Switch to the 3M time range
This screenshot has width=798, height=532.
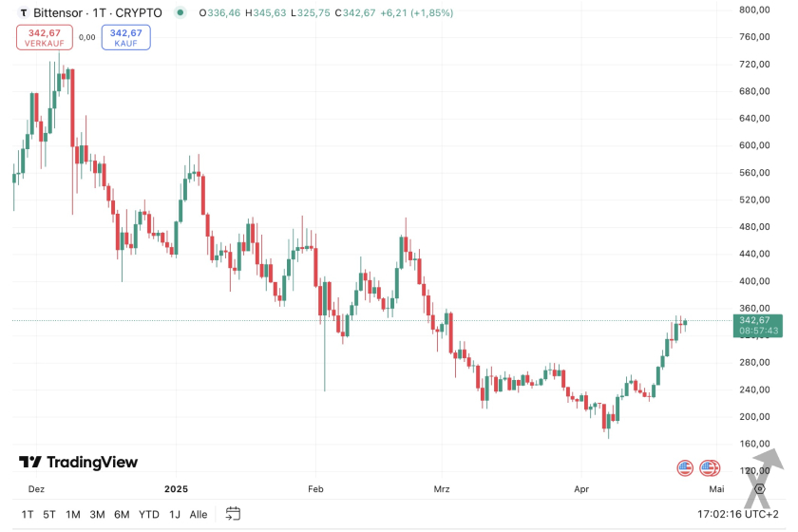coord(97,514)
